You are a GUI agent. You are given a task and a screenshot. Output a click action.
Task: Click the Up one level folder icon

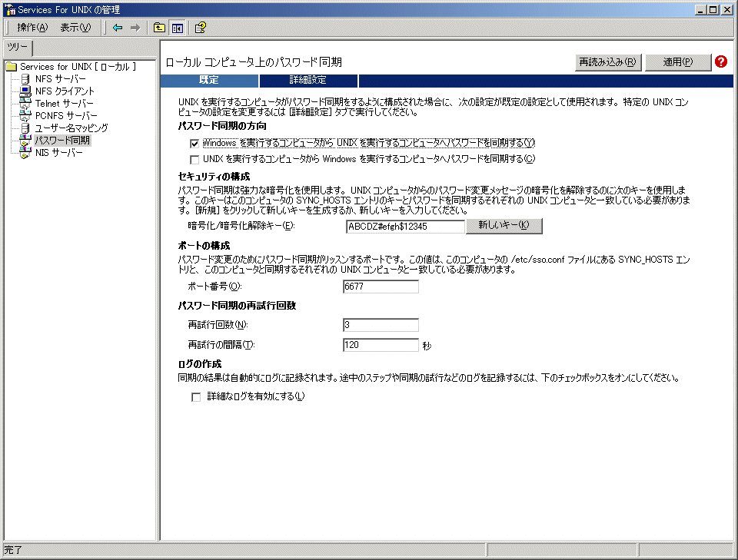160,28
